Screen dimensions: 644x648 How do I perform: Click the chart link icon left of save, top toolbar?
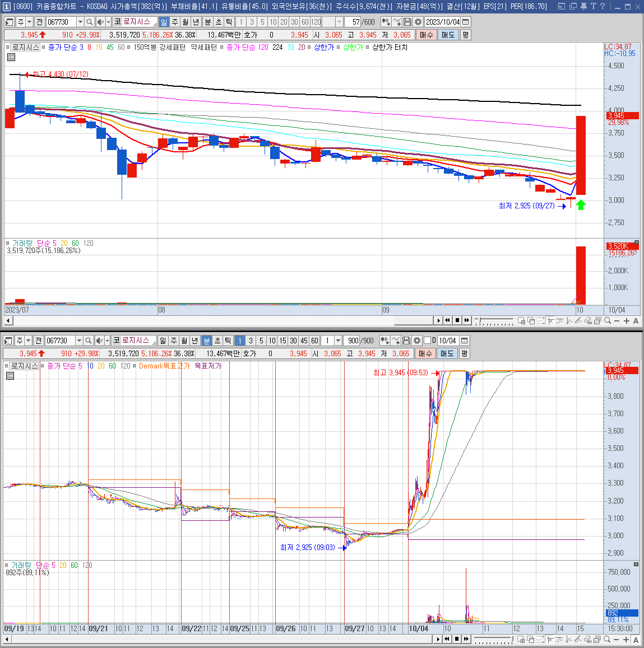click(386, 22)
